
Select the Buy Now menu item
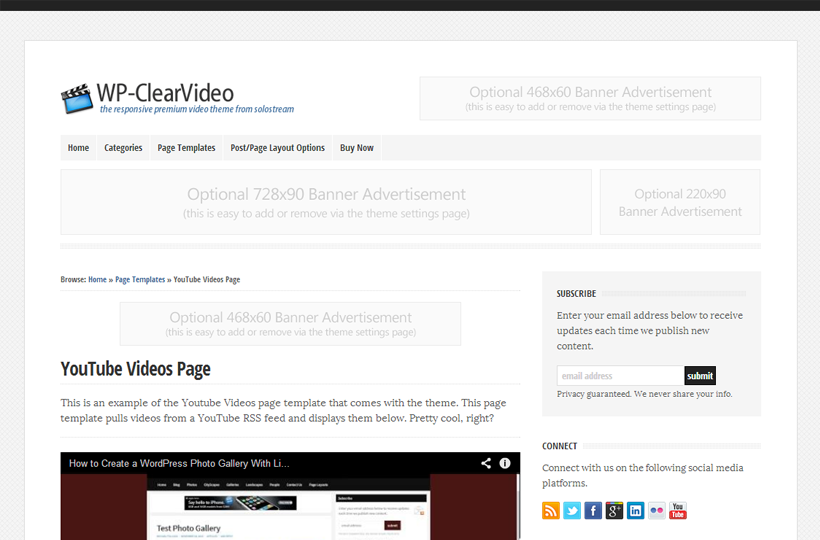point(357,148)
